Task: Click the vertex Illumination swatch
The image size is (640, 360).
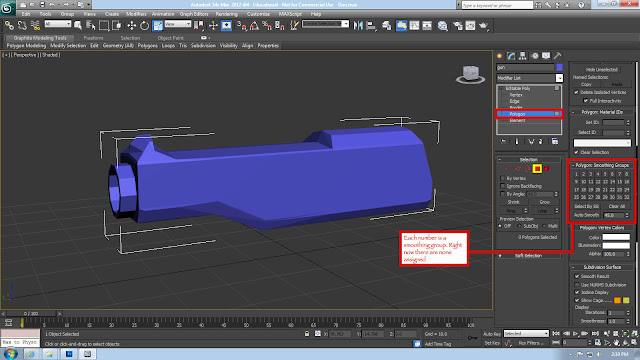Action: point(616,245)
